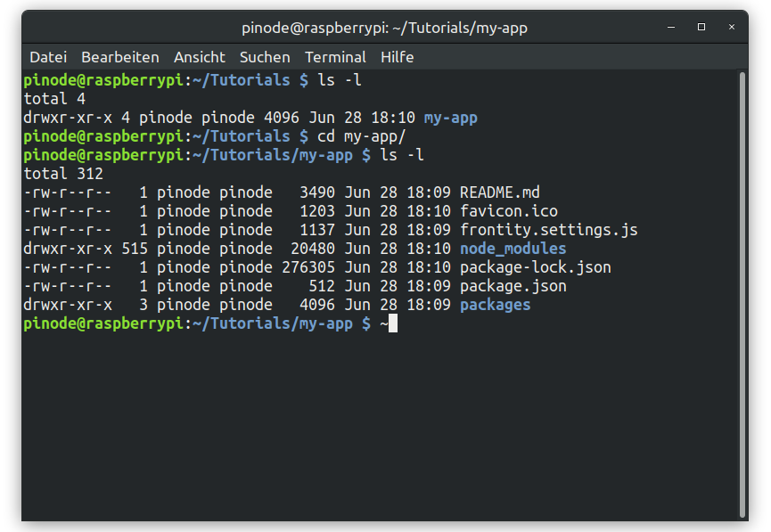Click the favicon.ico file name
Screen dimensions: 771x532
[508, 211]
